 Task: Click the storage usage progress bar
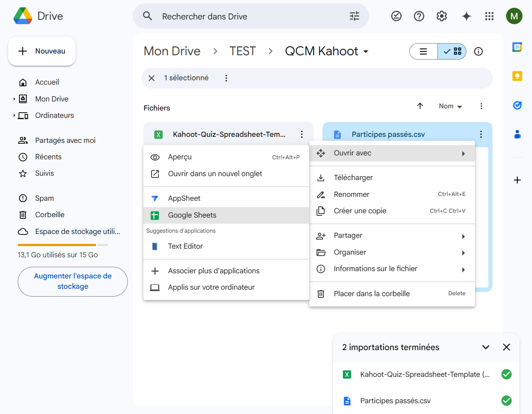(63, 245)
